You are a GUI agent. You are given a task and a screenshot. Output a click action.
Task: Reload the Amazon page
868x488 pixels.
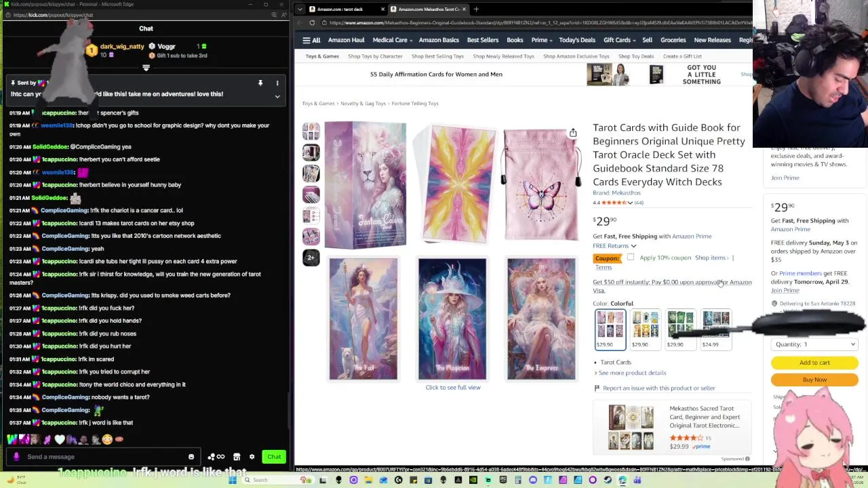pos(312,22)
